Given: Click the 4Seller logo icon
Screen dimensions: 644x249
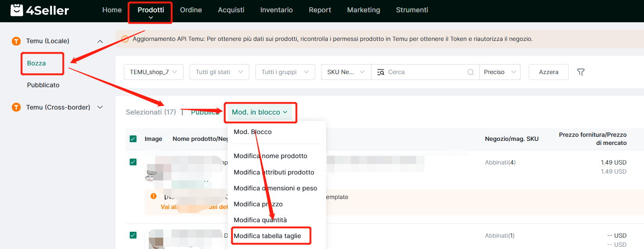Looking at the screenshot, I should point(17,10).
